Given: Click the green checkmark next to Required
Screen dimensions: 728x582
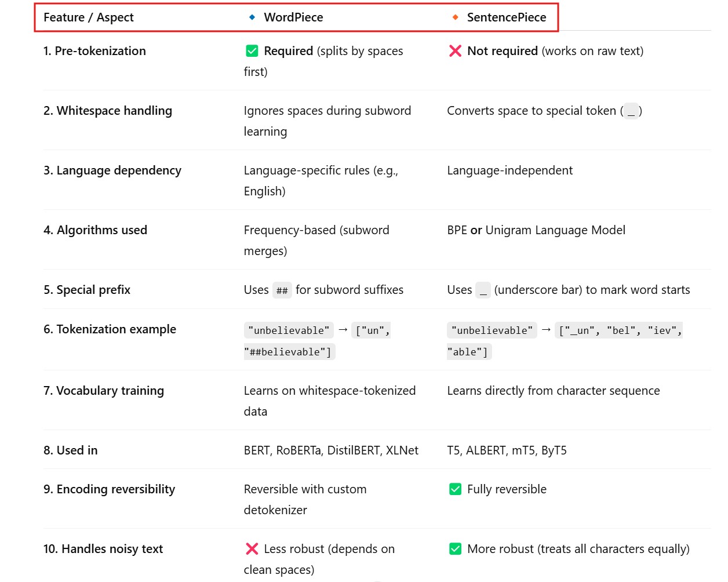Looking at the screenshot, I should click(252, 51).
